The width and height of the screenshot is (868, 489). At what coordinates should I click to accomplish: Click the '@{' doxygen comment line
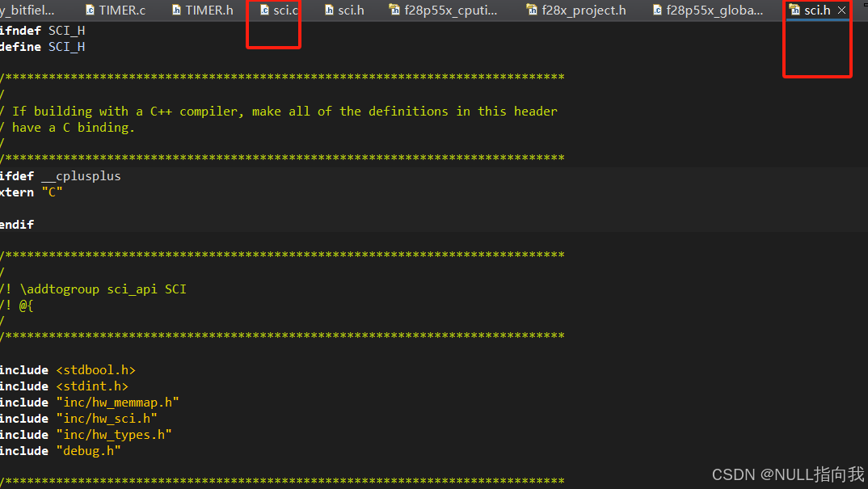(17, 306)
